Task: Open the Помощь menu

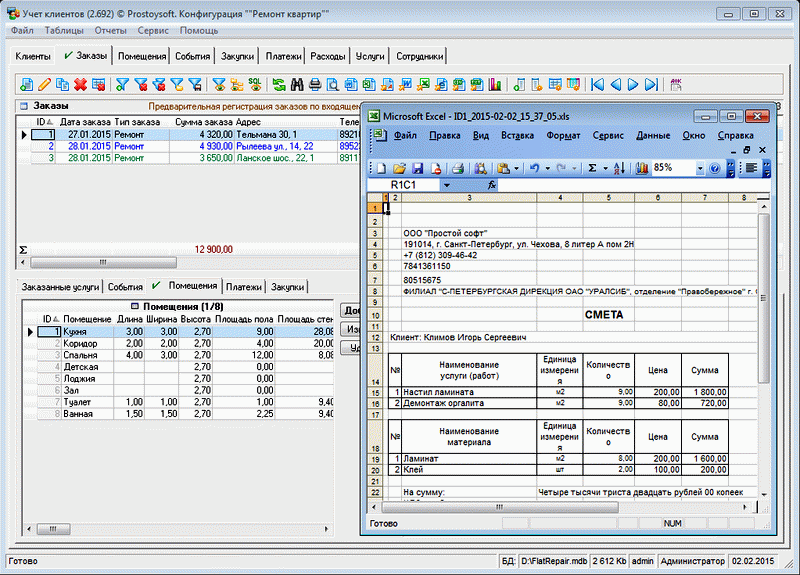Action: 199,30
